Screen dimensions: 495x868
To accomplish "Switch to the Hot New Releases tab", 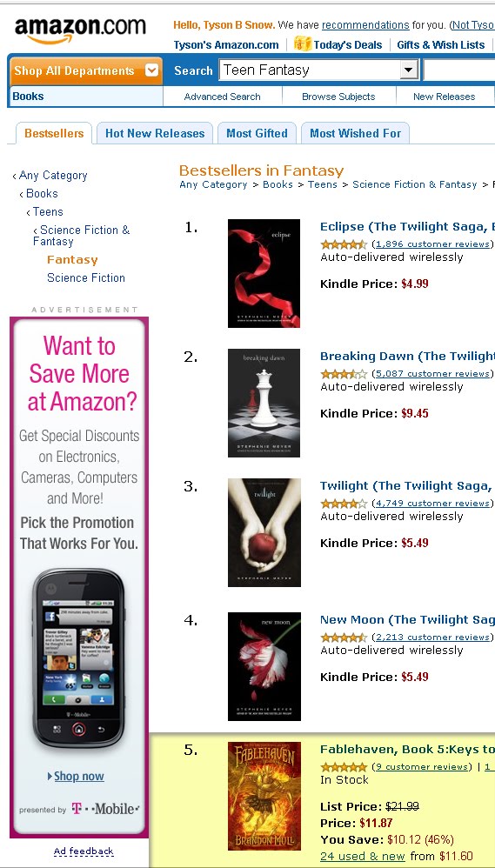I will tap(155, 133).
